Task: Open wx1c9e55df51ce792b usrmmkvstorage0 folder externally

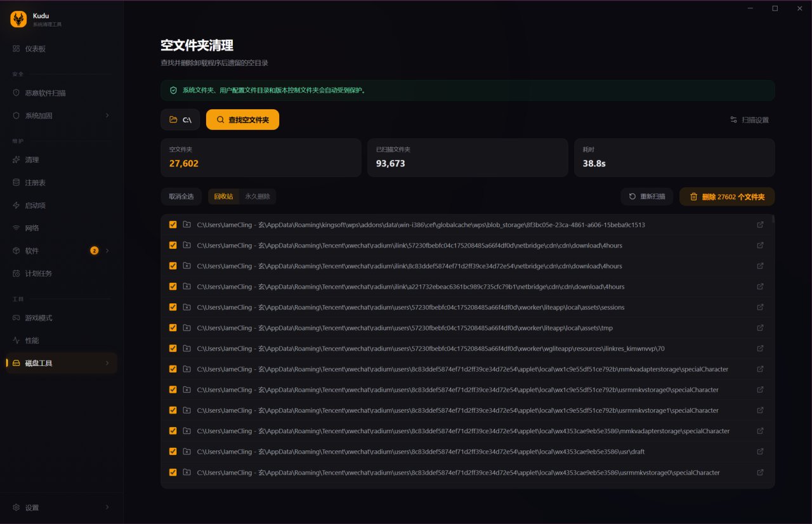Action: (760, 390)
